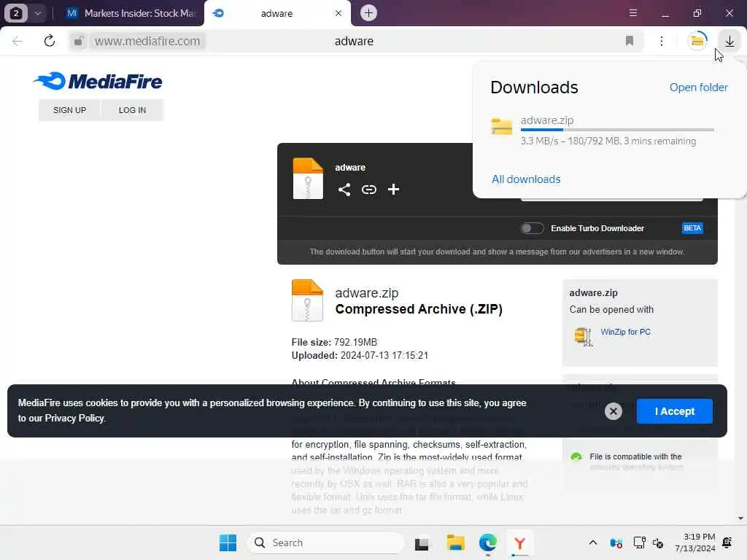The width and height of the screenshot is (747, 560).
Task: Open the notification bell in tray
Action: tap(727, 542)
